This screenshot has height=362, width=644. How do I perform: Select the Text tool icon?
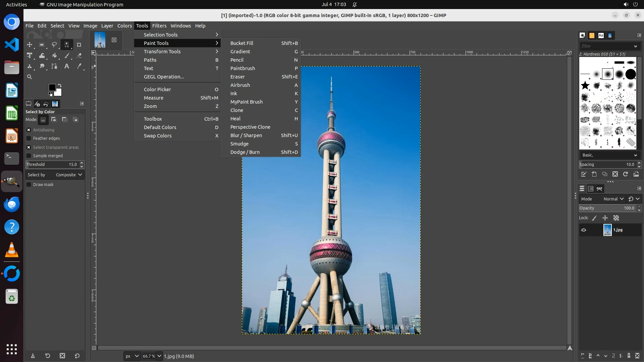(x=67, y=66)
